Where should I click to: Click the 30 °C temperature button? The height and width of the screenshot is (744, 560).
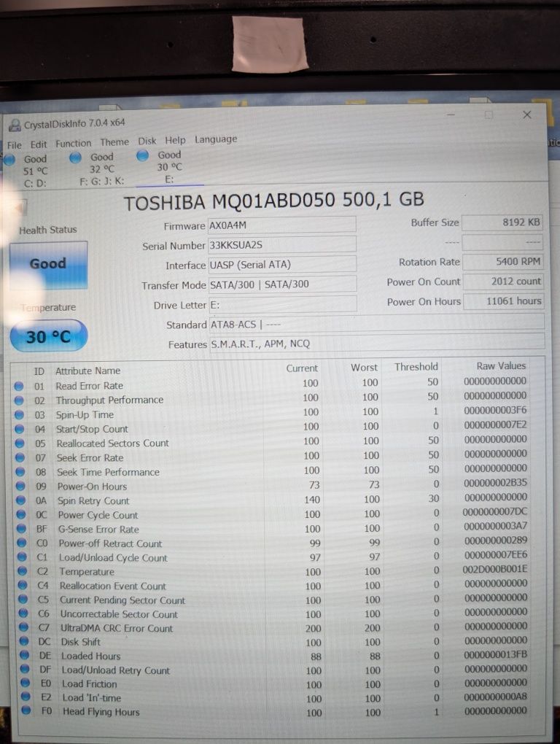point(48,336)
